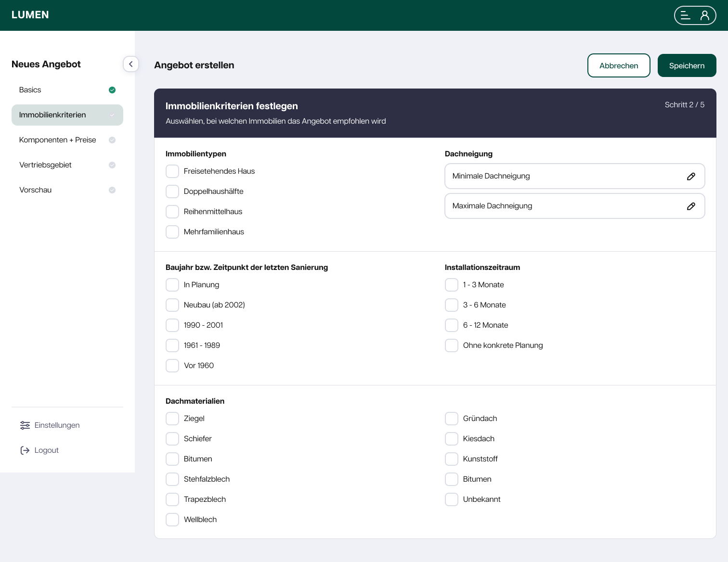Click the Speichern button
Screen dimensions: 728x562
687,65
